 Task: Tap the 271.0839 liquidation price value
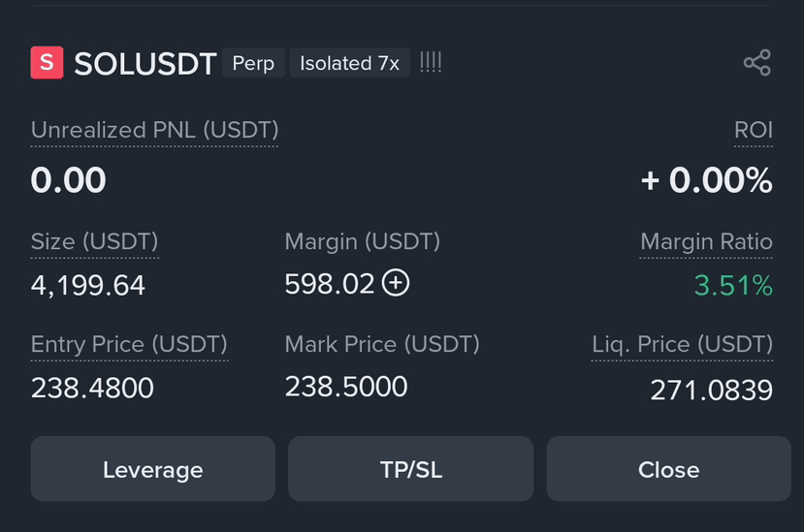pyautogui.click(x=711, y=390)
